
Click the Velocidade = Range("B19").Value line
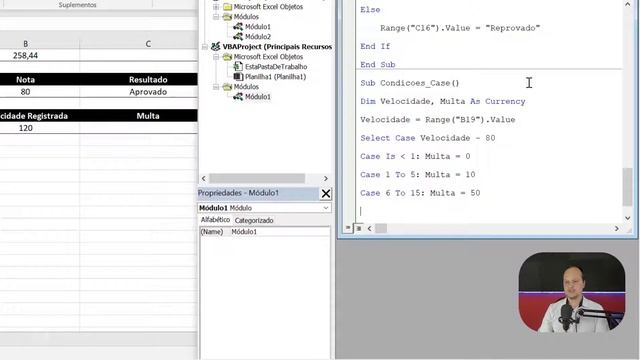click(x=438, y=120)
